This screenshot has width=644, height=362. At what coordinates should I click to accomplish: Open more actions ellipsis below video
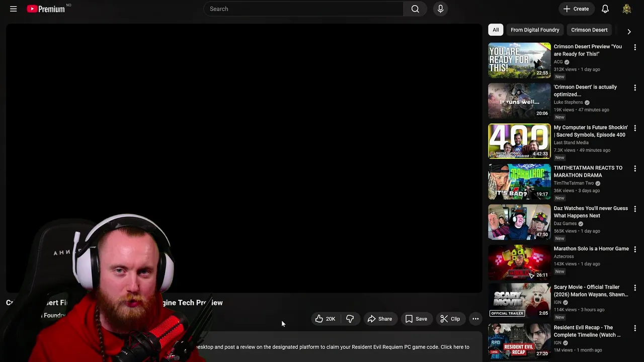(475, 319)
